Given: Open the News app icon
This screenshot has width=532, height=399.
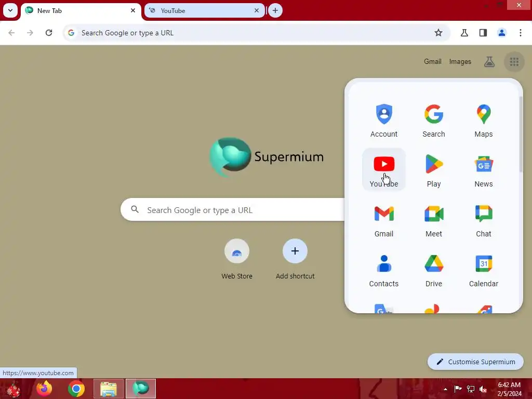Looking at the screenshot, I should [x=484, y=170].
